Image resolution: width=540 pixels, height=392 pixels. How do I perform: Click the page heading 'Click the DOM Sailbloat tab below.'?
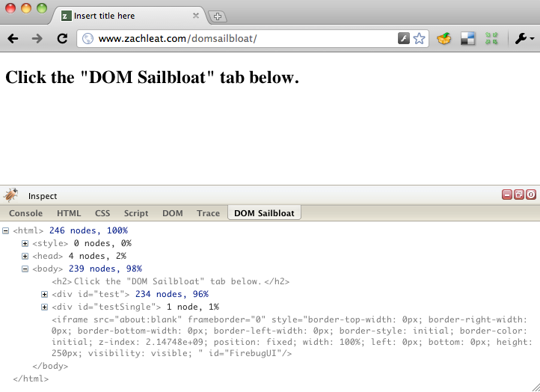[x=153, y=77]
